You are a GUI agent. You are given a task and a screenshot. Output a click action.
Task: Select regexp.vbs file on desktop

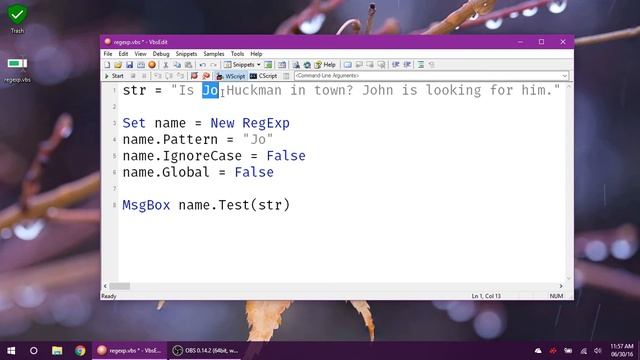click(17, 70)
